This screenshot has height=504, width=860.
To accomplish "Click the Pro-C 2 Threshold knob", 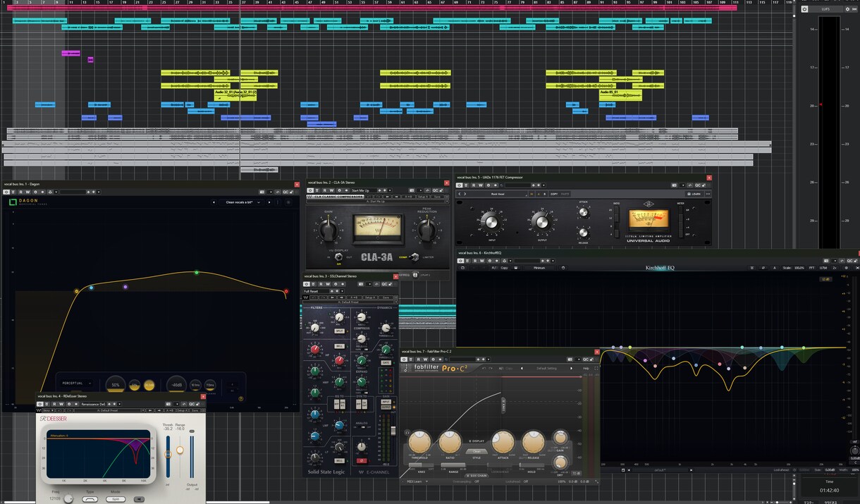I will (419, 443).
